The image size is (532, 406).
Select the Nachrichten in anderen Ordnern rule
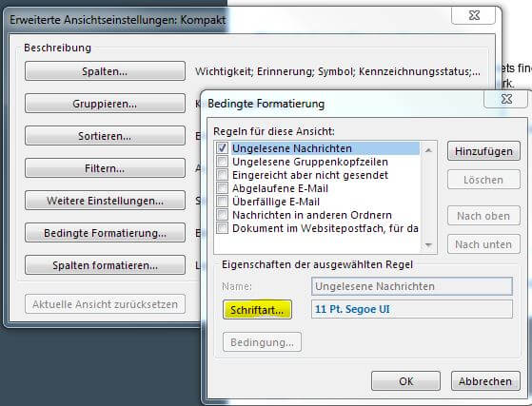[312, 215]
